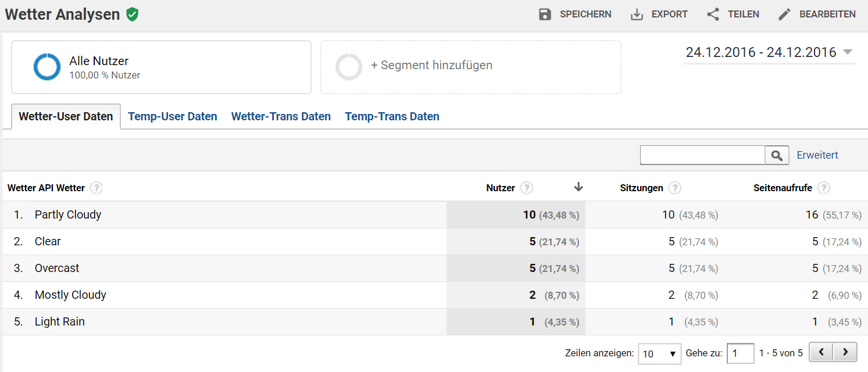This screenshot has width=868, height=372.
Task: Open the date range dropdown
Action: pyautogui.click(x=848, y=52)
